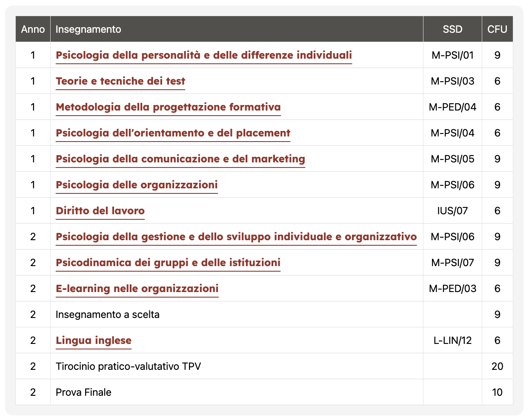The image size is (532, 420).
Task: Open Psicologia della gestione e dello sviluppo link
Action: [x=236, y=237]
